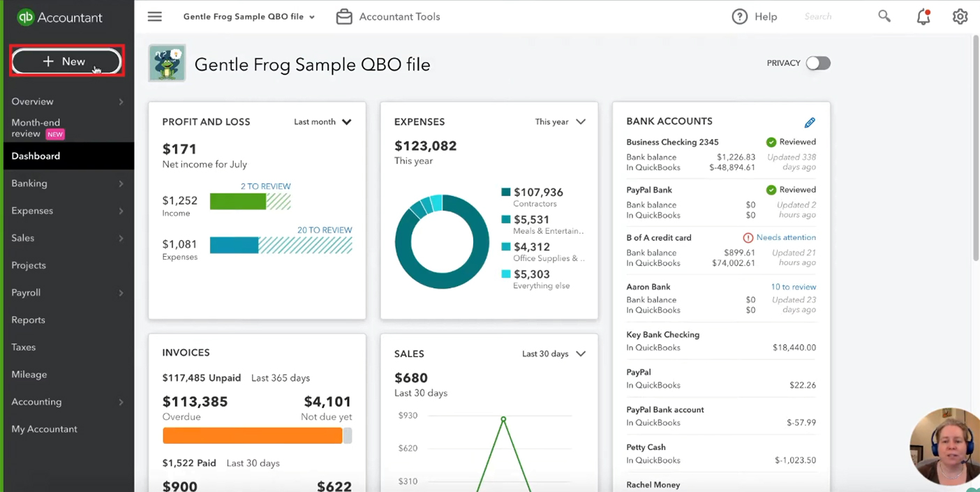The width and height of the screenshot is (980, 492).
Task: Click the orange overdue invoices bar
Action: (253, 435)
